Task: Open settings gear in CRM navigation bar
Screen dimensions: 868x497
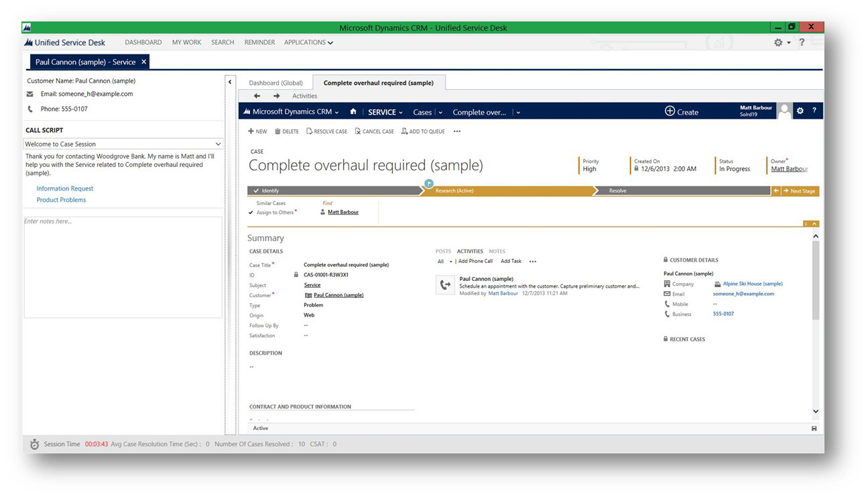Action: tap(800, 111)
